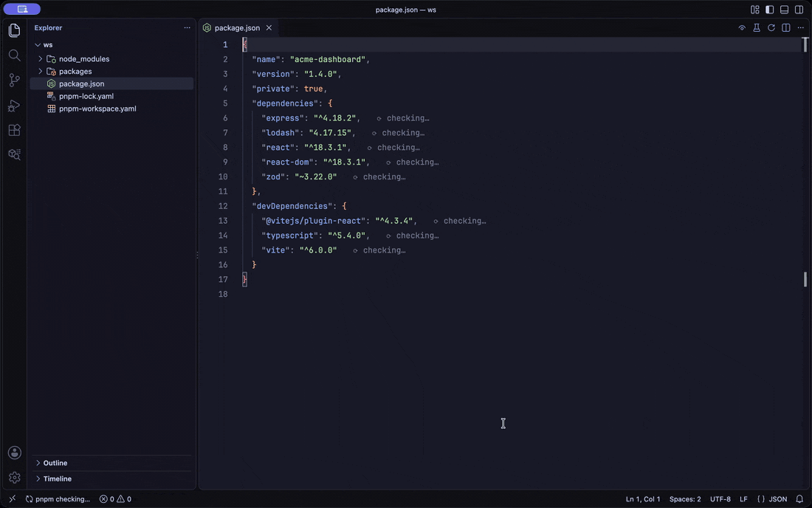Viewport: 812px width, 508px height.
Task: Click the refresh icon in editor toolbar
Action: pyautogui.click(x=771, y=28)
